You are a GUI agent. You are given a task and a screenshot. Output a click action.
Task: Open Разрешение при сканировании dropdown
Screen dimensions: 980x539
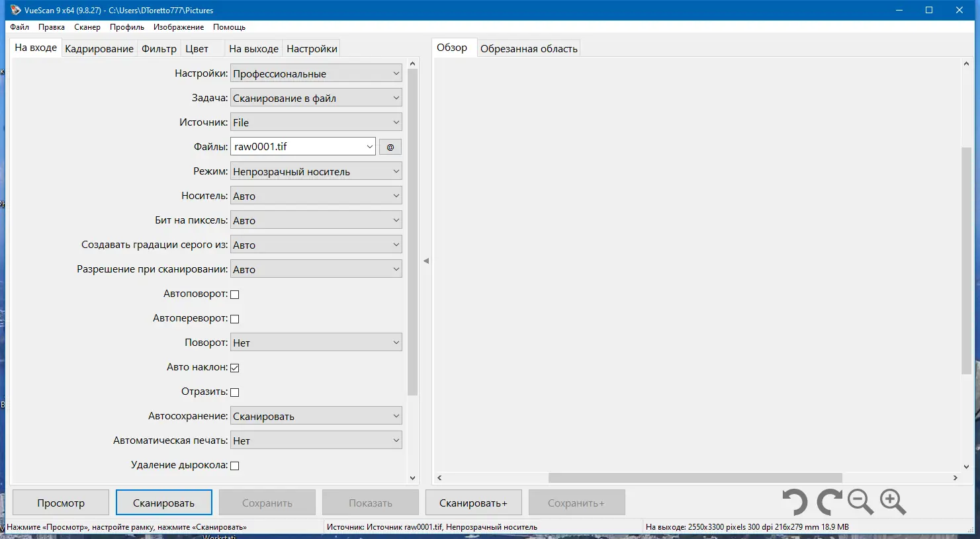pyautogui.click(x=316, y=269)
